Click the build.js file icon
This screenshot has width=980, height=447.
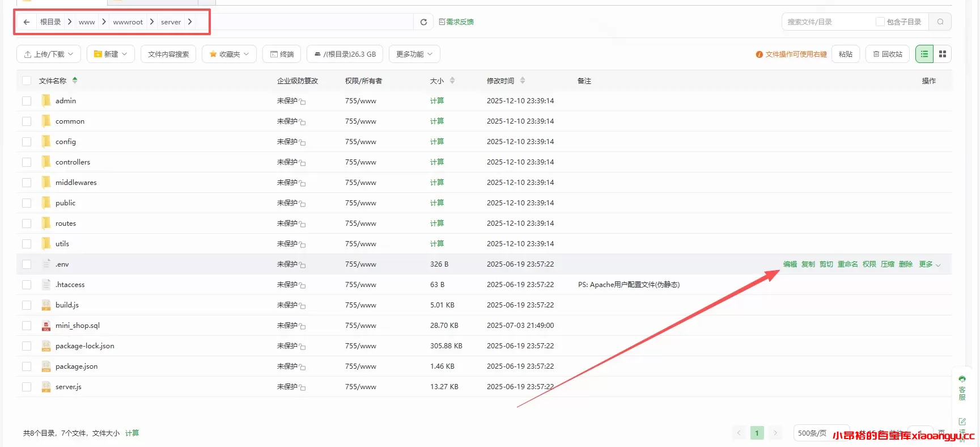46,305
